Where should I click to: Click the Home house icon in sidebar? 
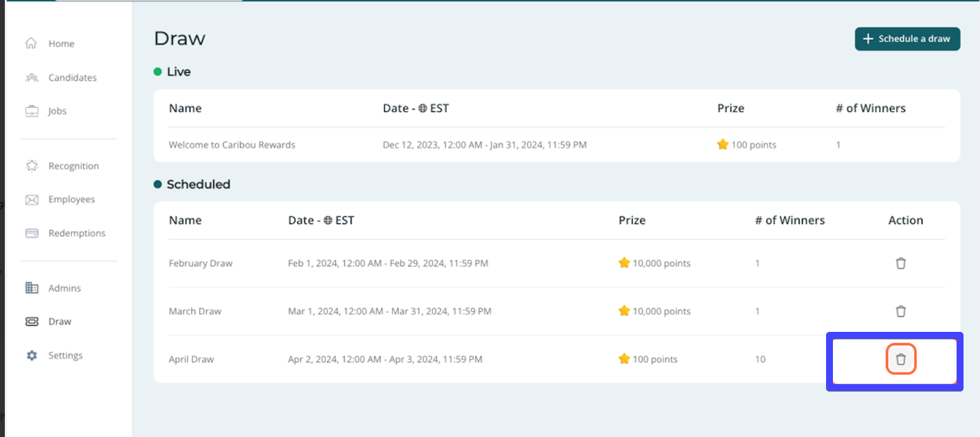click(31, 43)
